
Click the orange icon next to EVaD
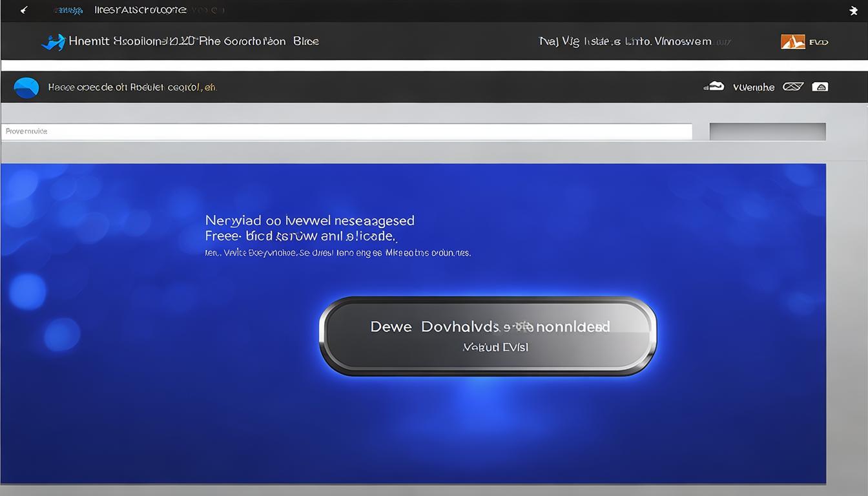click(x=793, y=42)
